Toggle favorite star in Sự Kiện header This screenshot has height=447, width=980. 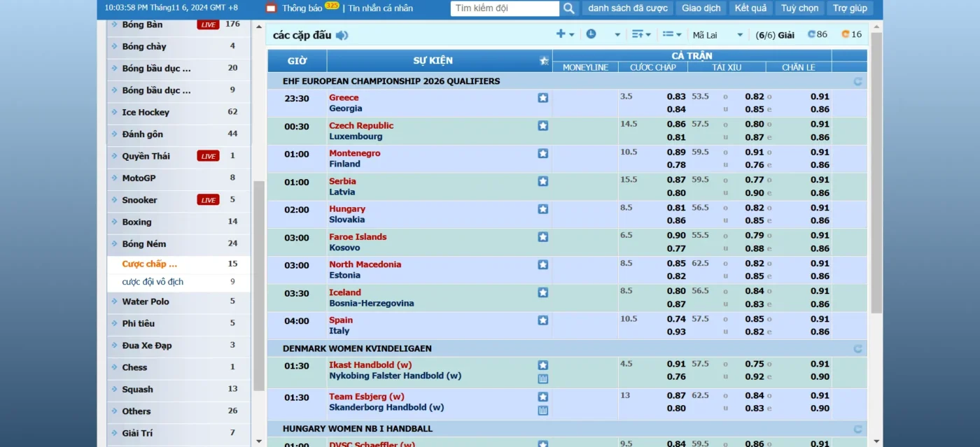[544, 61]
